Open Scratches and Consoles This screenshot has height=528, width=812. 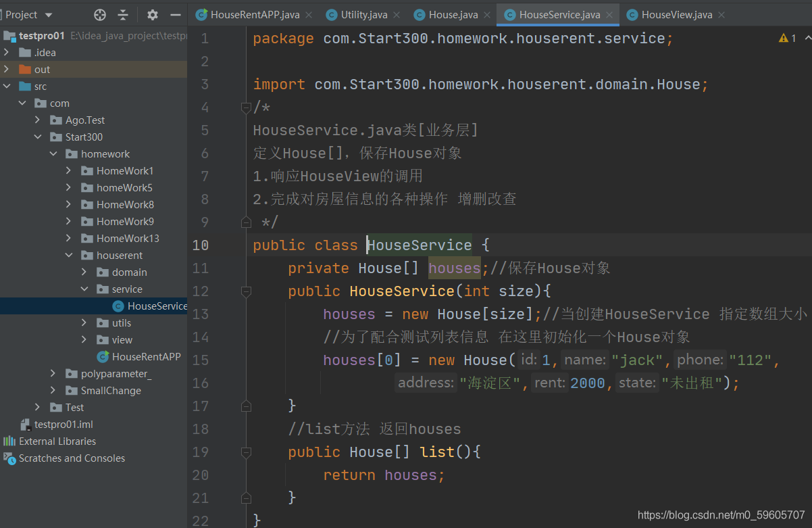65,458
